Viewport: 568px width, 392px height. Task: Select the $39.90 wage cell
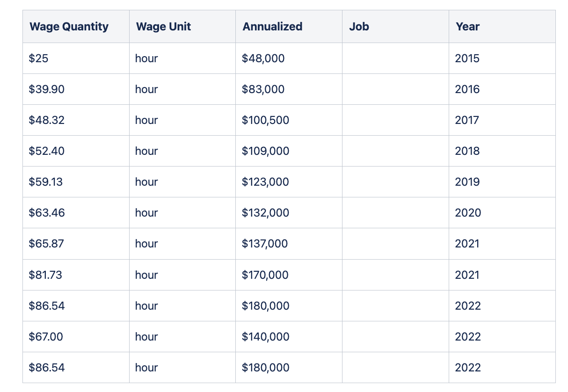pyautogui.click(x=46, y=89)
